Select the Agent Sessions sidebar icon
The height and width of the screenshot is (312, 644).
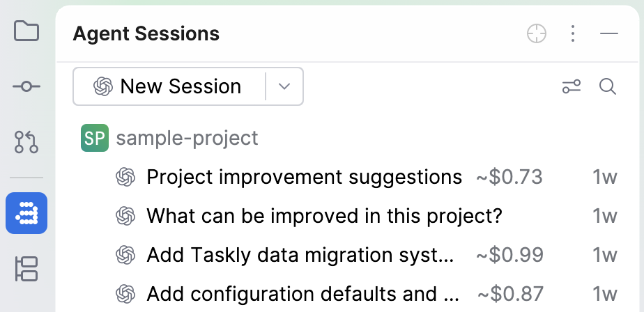[26, 213]
